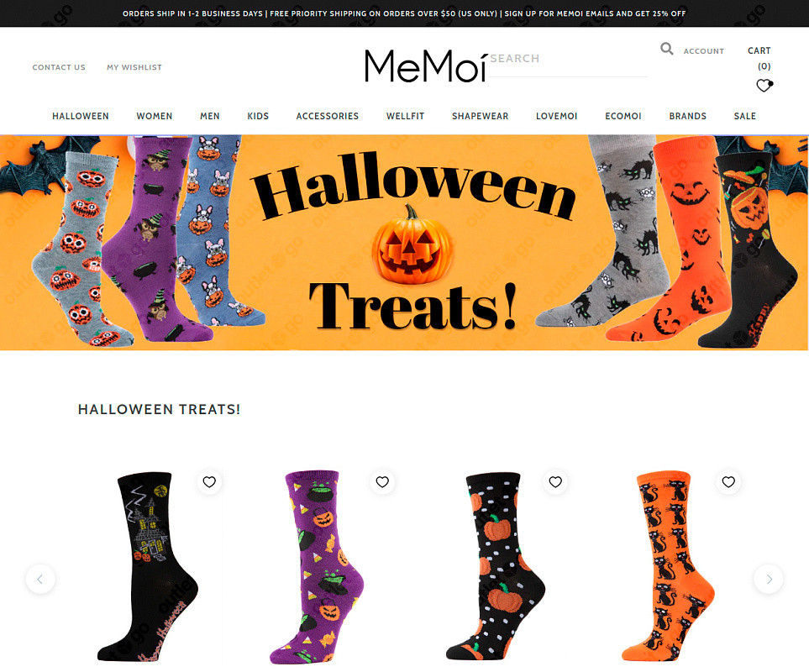Open the Account link

click(704, 51)
